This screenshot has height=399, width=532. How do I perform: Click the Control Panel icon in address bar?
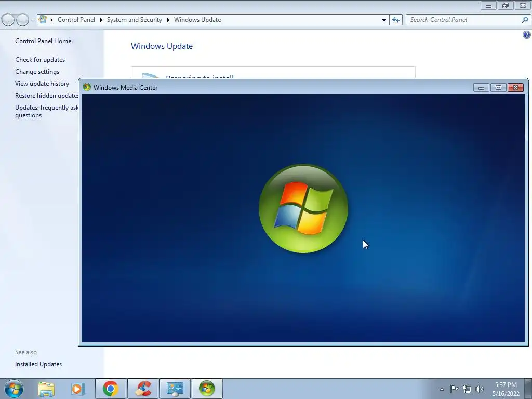(x=43, y=19)
